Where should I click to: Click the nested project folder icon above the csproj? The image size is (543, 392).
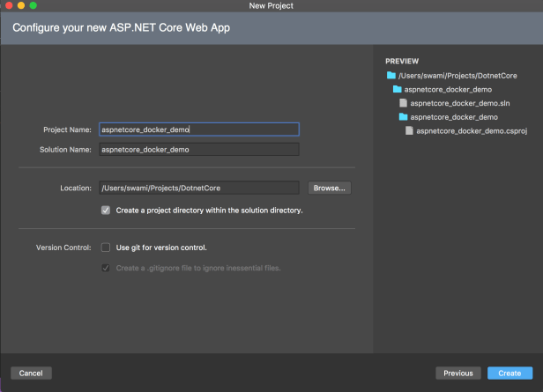[x=403, y=116]
